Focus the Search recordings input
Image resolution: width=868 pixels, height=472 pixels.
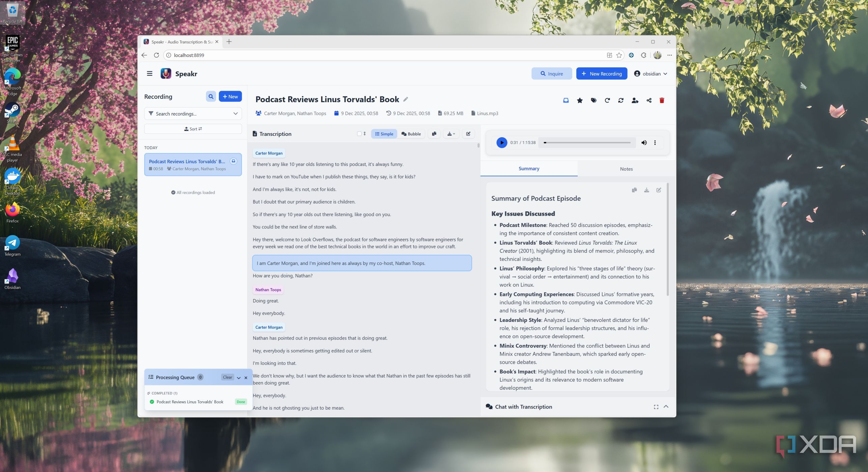point(193,114)
